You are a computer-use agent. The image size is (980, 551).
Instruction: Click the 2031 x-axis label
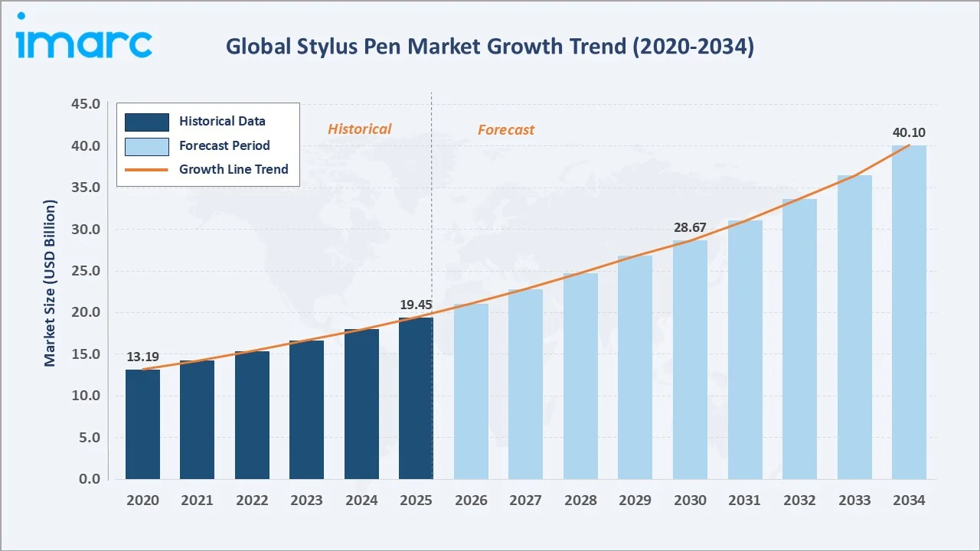tap(745, 500)
